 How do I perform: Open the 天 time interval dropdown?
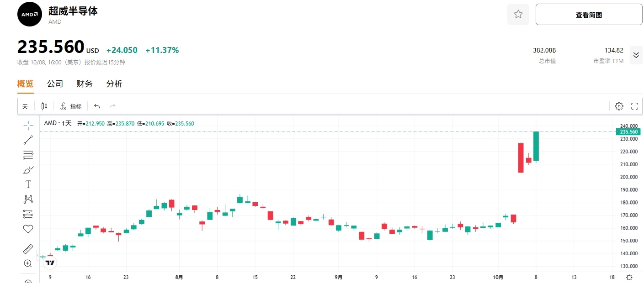[x=25, y=106]
